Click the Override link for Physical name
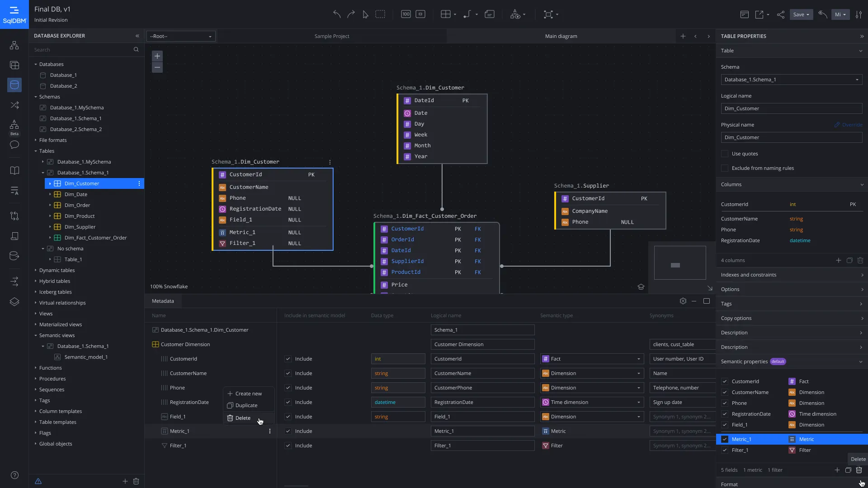868x488 pixels. tap(852, 125)
